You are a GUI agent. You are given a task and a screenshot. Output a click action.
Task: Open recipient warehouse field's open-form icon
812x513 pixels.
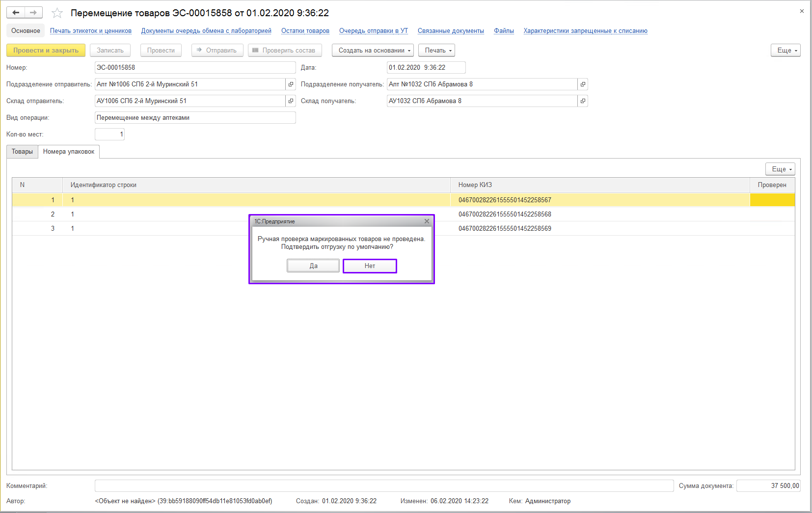(583, 101)
